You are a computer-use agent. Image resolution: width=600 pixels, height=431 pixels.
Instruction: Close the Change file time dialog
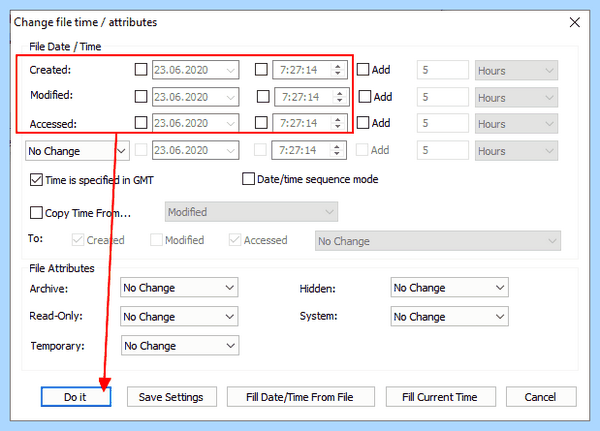tap(574, 22)
